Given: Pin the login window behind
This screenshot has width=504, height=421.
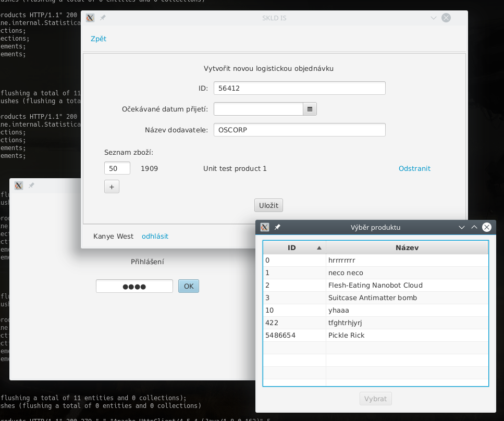Looking at the screenshot, I should click(31, 185).
